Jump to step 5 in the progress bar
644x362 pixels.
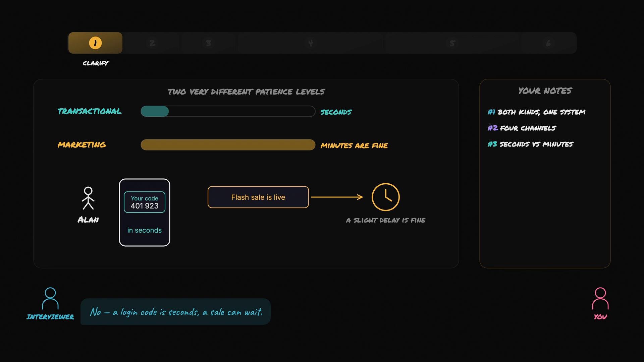pyautogui.click(x=452, y=43)
